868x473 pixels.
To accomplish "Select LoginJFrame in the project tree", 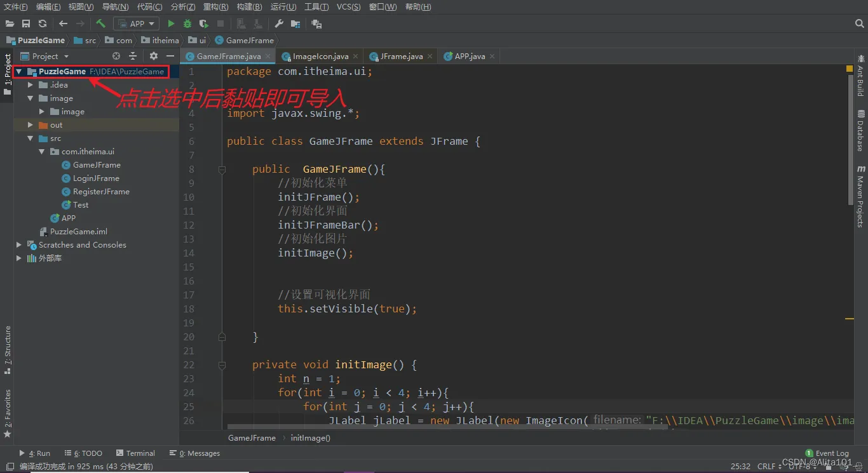I will click(x=96, y=178).
